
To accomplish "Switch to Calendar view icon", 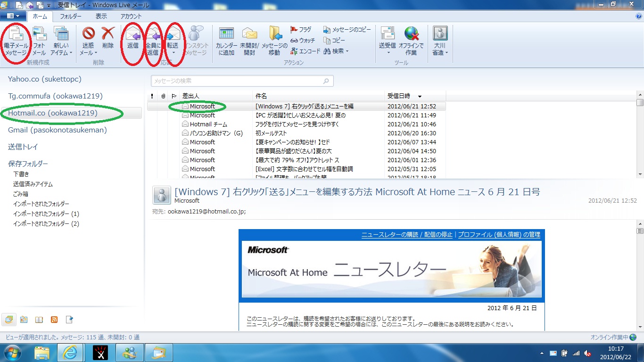I will click(x=24, y=320).
